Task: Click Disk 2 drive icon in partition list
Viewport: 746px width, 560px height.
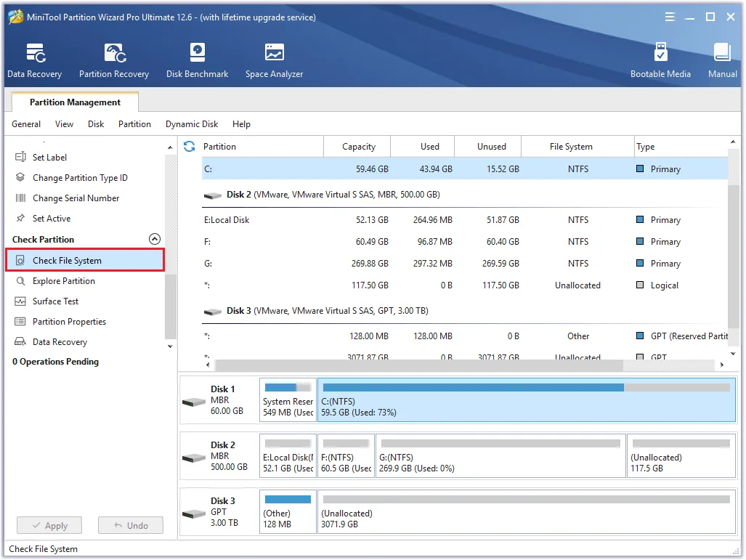Action: [213, 195]
